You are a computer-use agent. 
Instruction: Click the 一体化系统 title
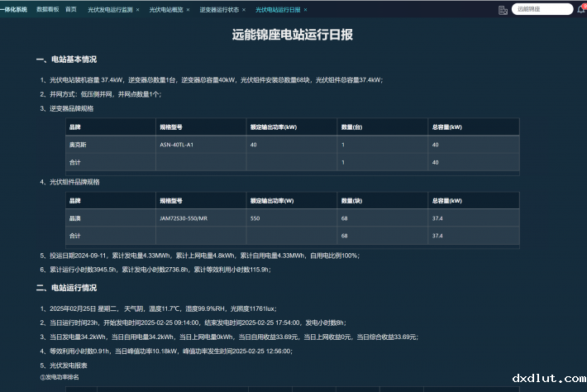(14, 9)
